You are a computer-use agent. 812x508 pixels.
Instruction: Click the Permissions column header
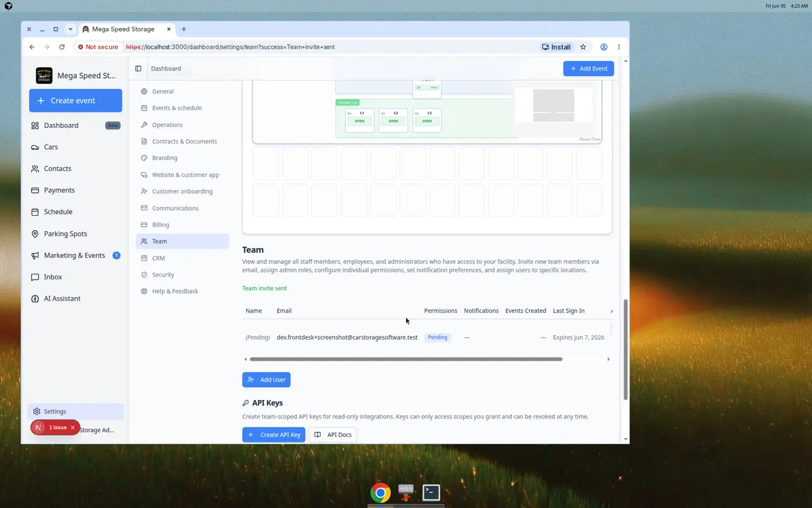441,311
